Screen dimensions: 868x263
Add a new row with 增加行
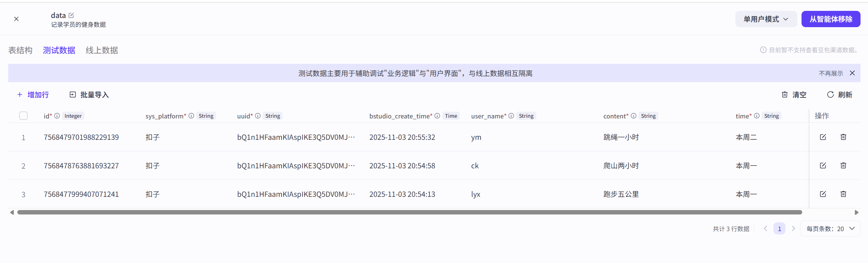click(x=33, y=95)
